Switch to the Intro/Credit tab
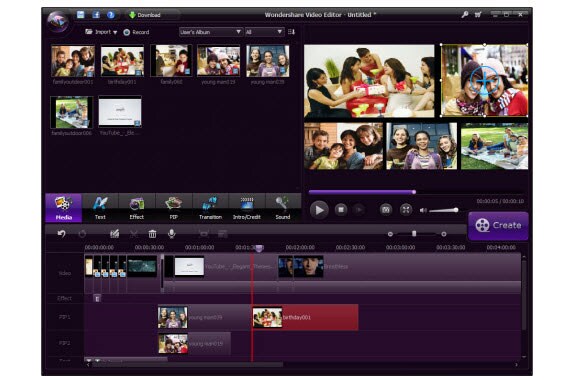 point(247,208)
